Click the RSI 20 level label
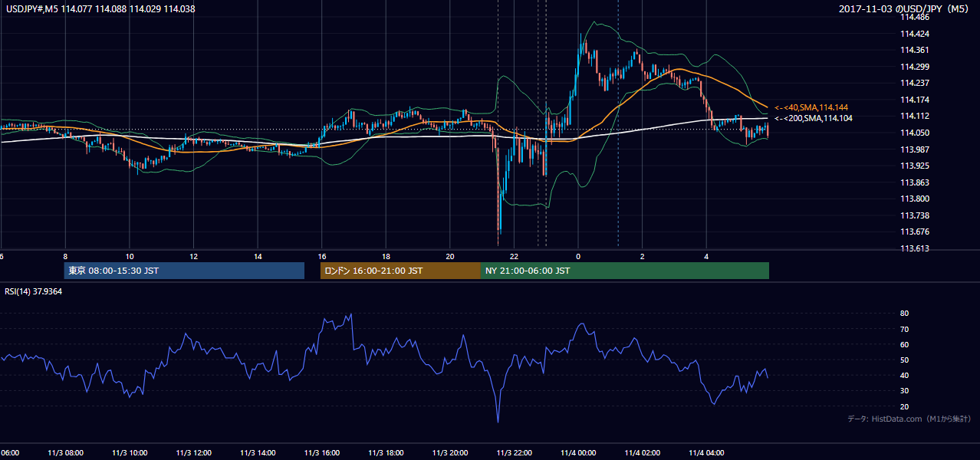 pyautogui.click(x=905, y=406)
